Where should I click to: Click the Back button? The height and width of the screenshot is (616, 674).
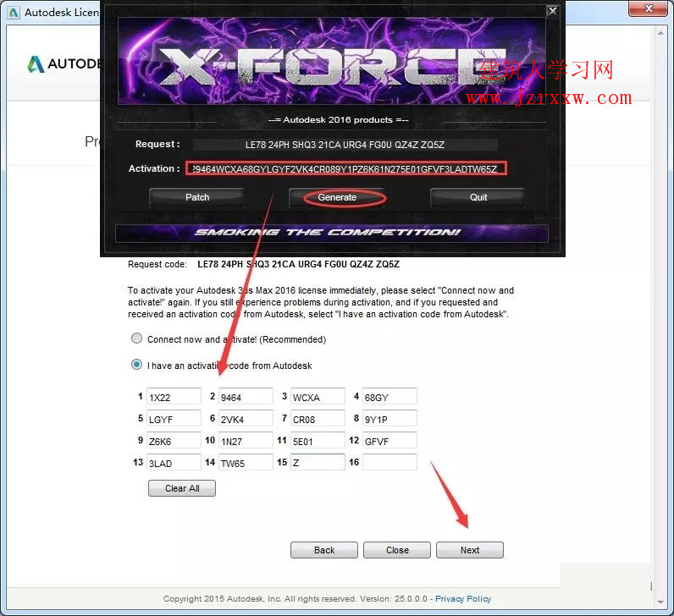click(x=324, y=550)
